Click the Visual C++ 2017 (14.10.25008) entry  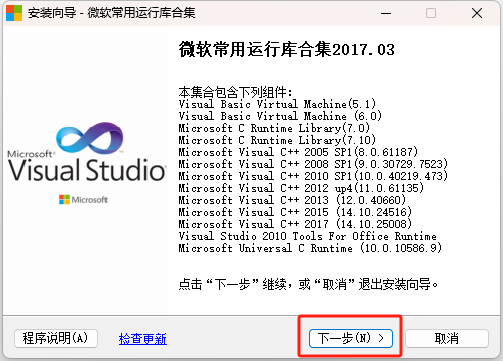(x=295, y=224)
